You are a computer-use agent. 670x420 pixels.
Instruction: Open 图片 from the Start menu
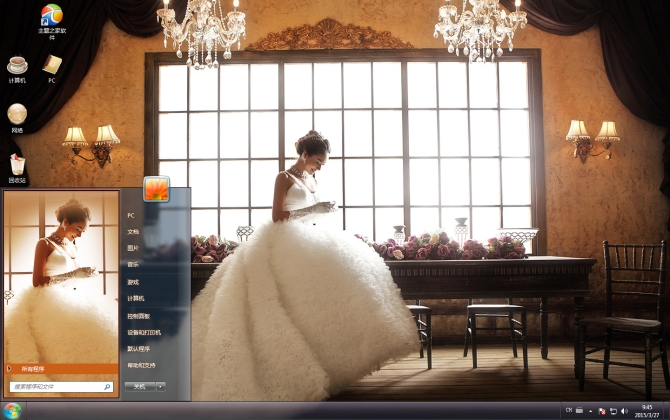pos(133,248)
